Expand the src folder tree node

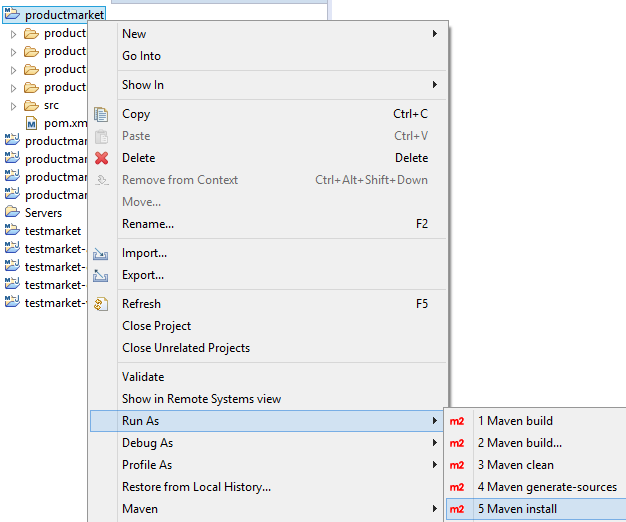click(13, 105)
